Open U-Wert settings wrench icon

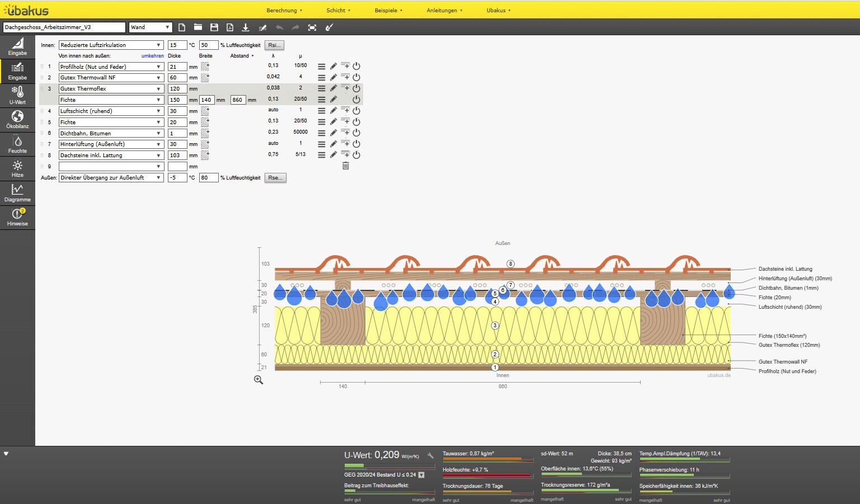[x=430, y=456]
